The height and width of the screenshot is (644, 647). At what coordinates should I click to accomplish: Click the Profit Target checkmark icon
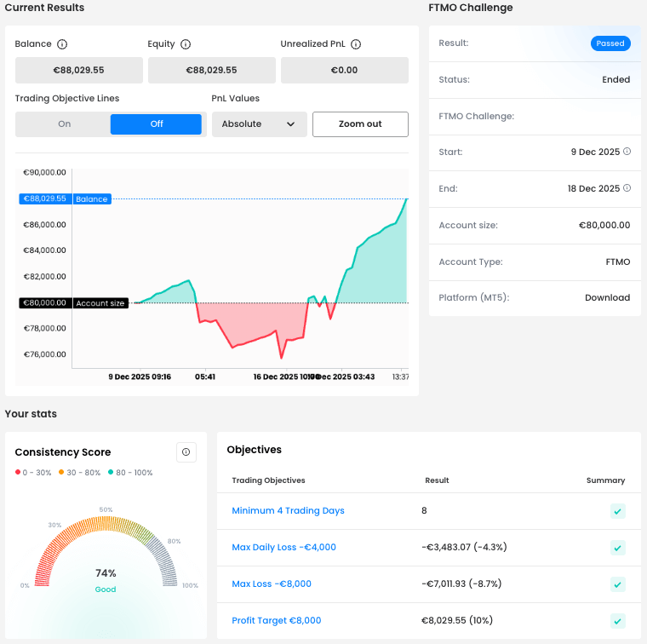(617, 621)
